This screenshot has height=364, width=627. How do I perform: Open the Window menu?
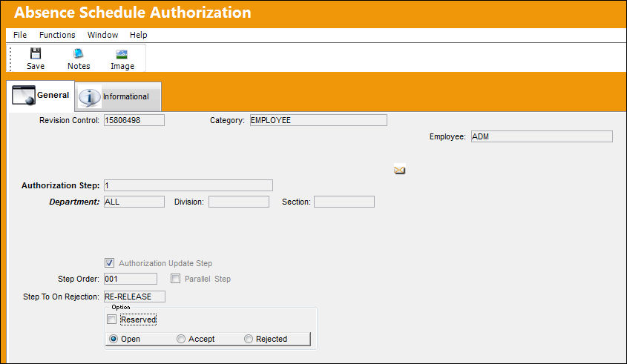point(102,35)
